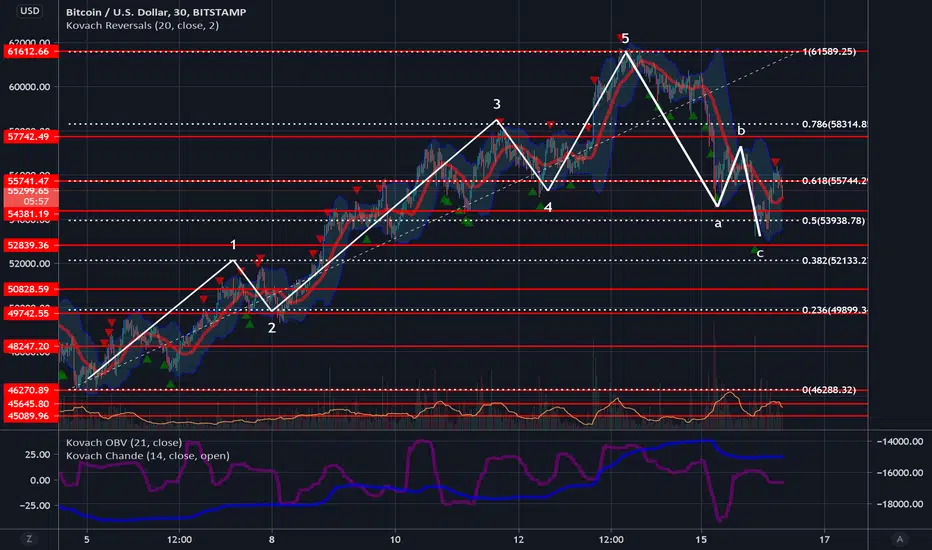932x550 pixels.
Task: Select the 0.786 Fibonacci level label
Action: click(x=834, y=124)
